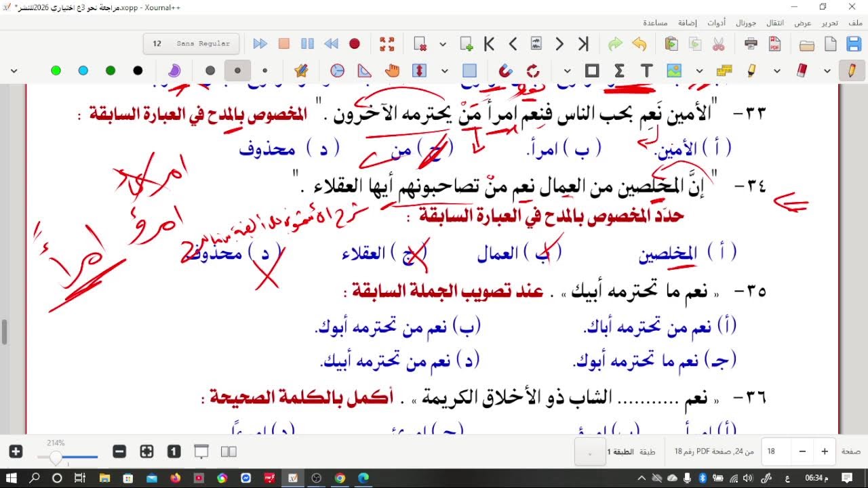Select the Hand pan tool
This screenshot has height=488, width=868.
(x=392, y=70)
